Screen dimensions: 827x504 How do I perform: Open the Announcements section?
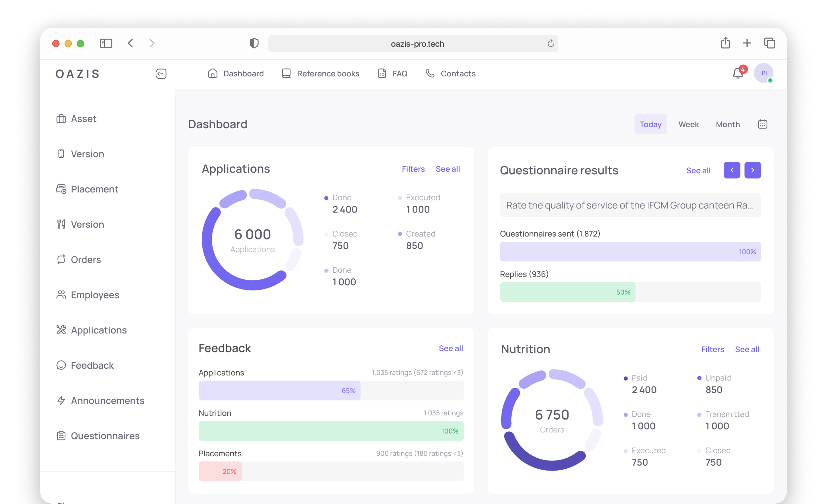(x=108, y=400)
